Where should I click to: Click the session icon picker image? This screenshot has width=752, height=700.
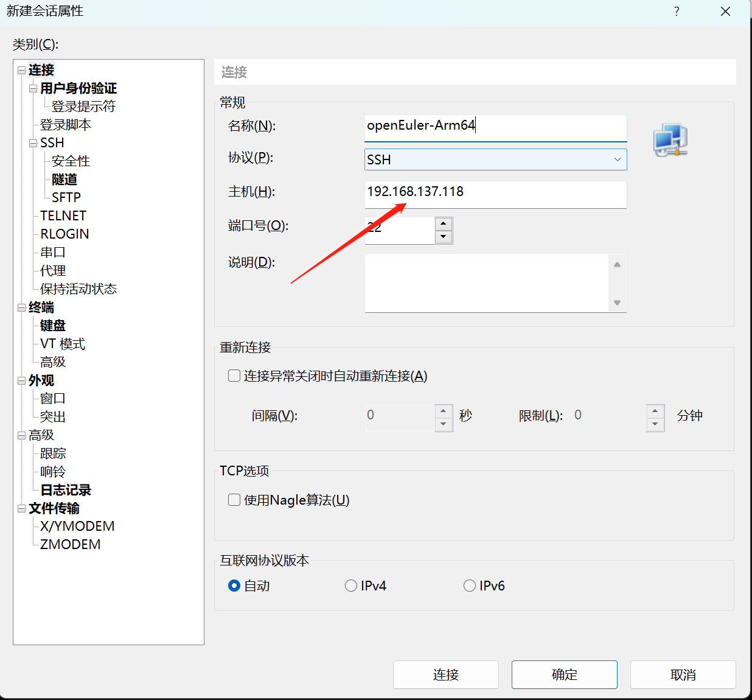tap(670, 139)
